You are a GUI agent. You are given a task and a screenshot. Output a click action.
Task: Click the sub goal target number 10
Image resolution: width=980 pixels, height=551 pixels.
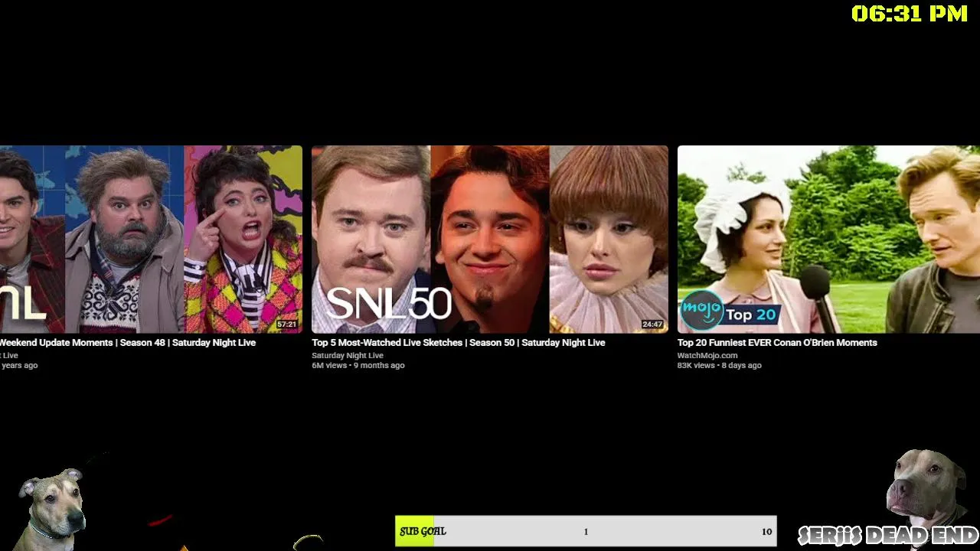766,532
